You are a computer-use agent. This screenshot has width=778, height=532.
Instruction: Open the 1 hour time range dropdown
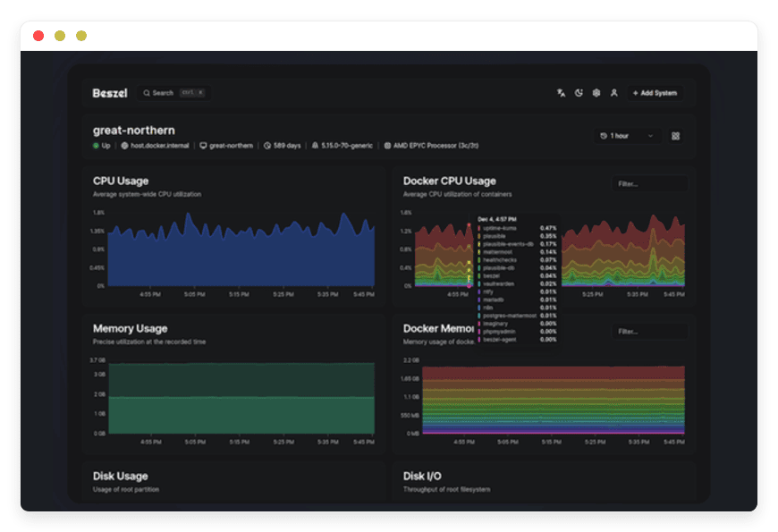click(x=626, y=135)
